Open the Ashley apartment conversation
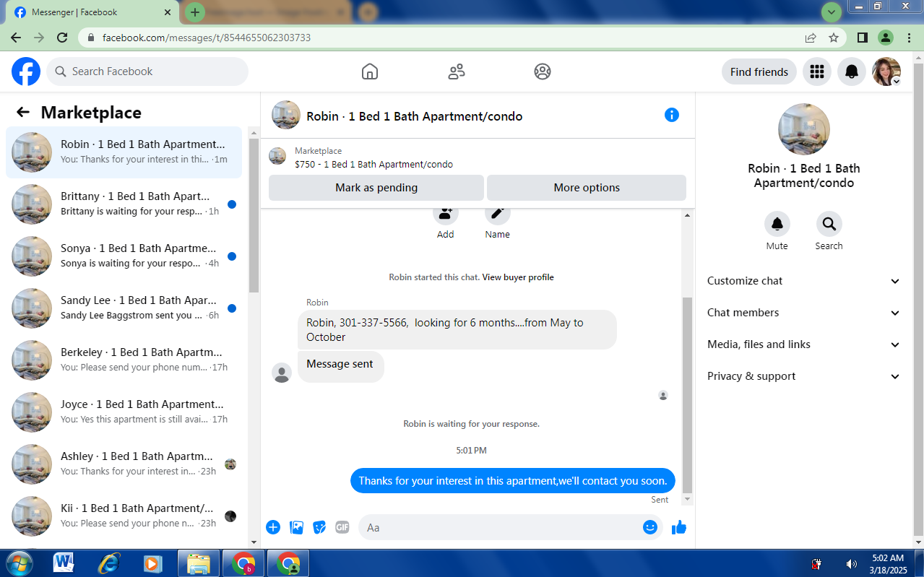 tap(124, 464)
